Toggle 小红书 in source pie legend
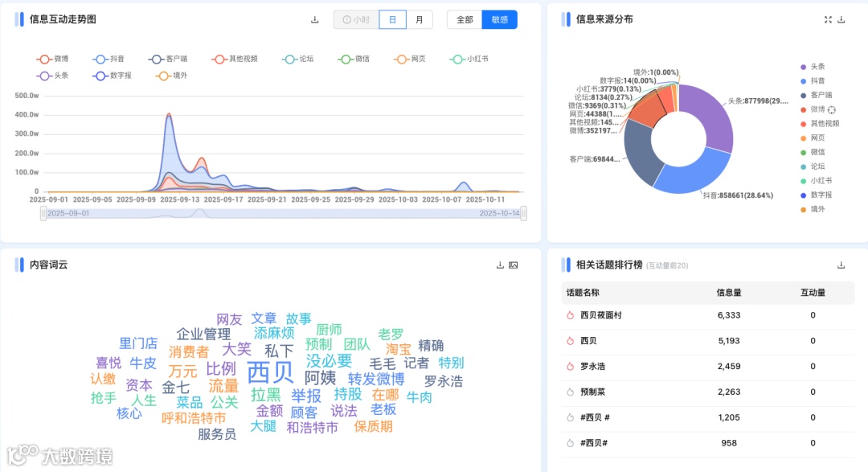Viewport: 868px width, 472px height. point(817,181)
